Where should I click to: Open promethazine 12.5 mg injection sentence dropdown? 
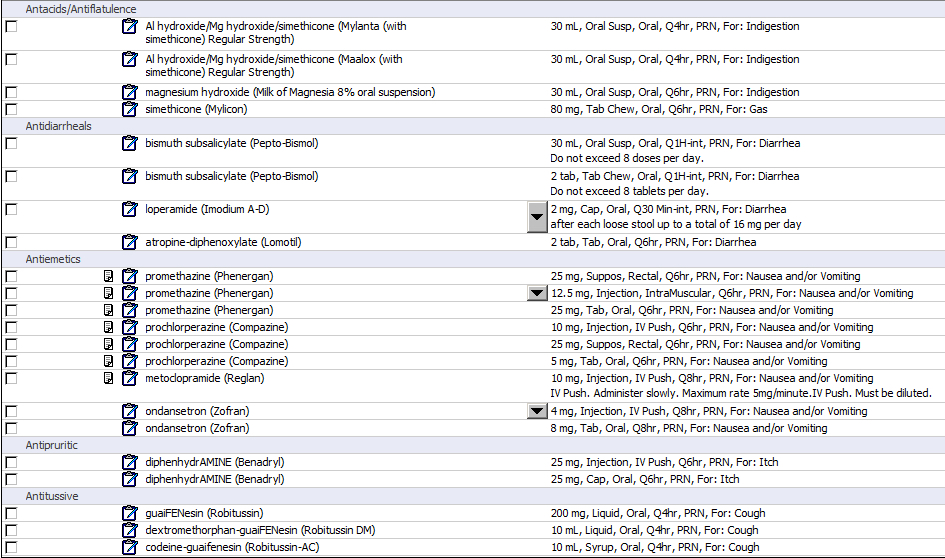coord(537,293)
